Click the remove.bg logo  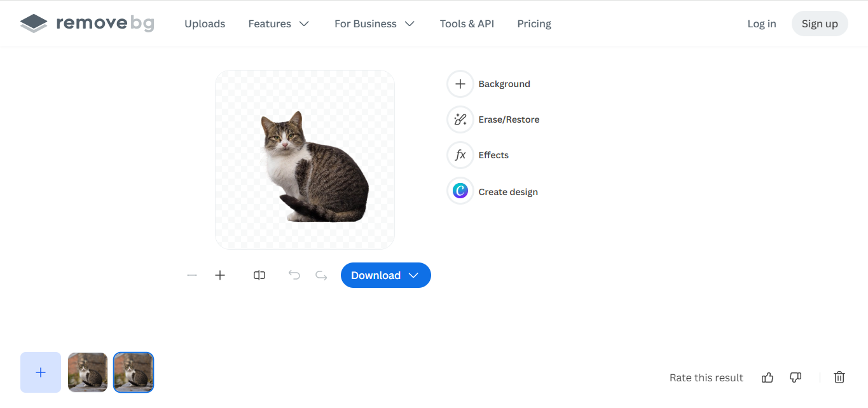pyautogui.click(x=87, y=23)
